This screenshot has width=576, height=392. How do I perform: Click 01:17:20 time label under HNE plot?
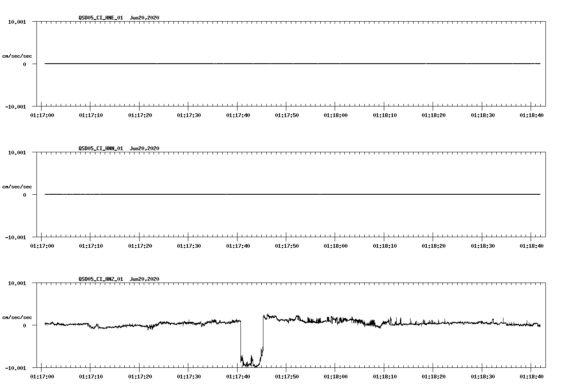[x=140, y=115]
